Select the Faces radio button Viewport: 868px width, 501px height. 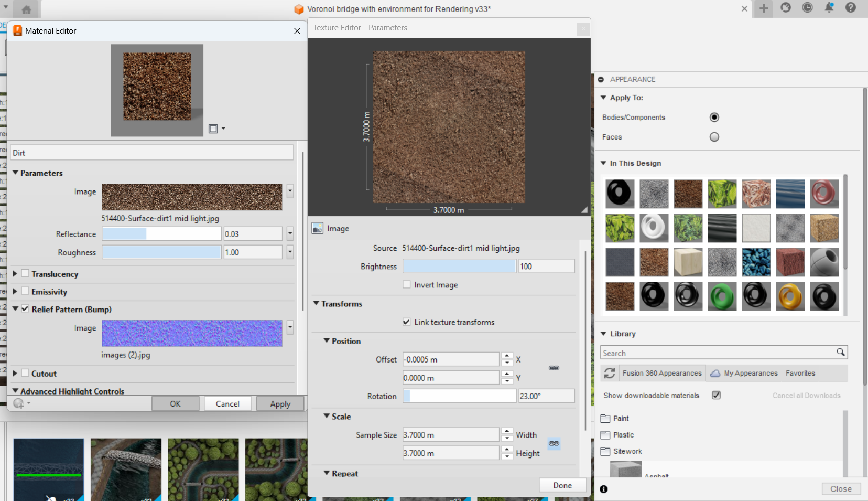714,137
